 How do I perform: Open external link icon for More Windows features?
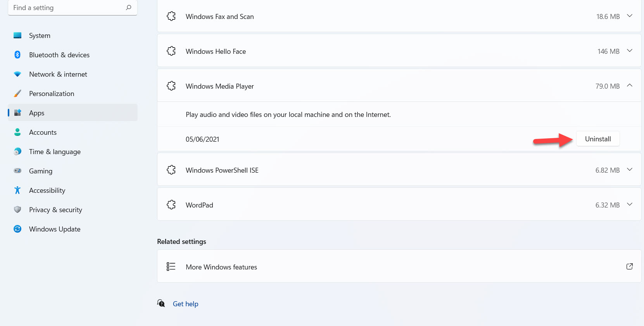click(630, 267)
